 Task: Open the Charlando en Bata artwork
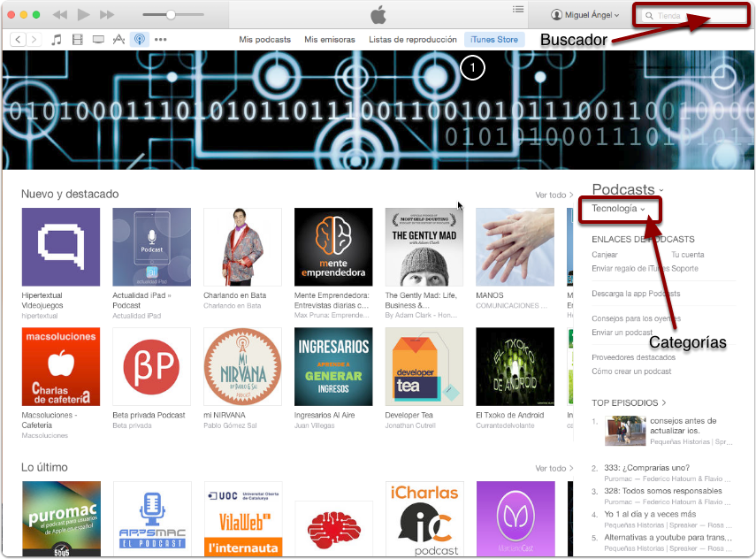(x=242, y=247)
